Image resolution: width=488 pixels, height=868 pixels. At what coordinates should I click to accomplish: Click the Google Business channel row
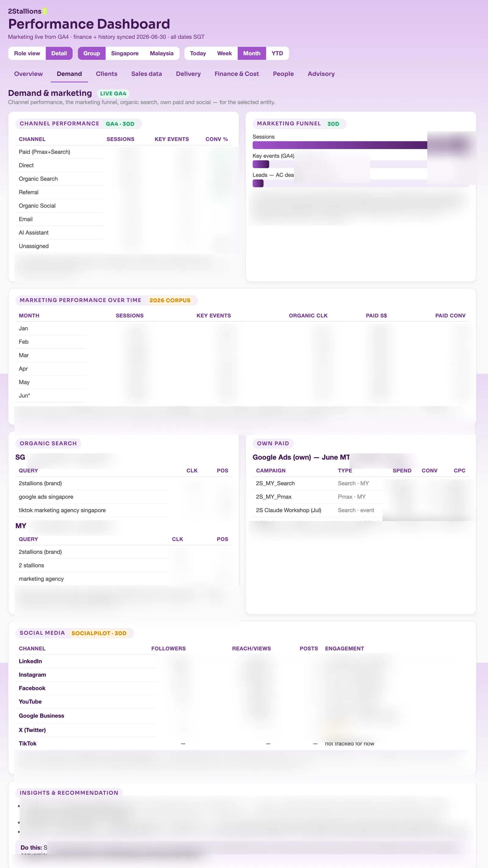[x=242, y=716]
